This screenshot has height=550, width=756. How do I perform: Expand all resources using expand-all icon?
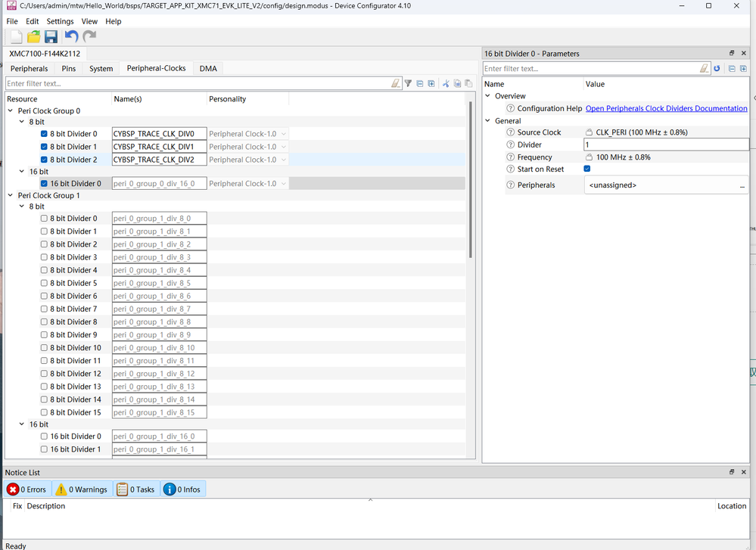point(432,83)
